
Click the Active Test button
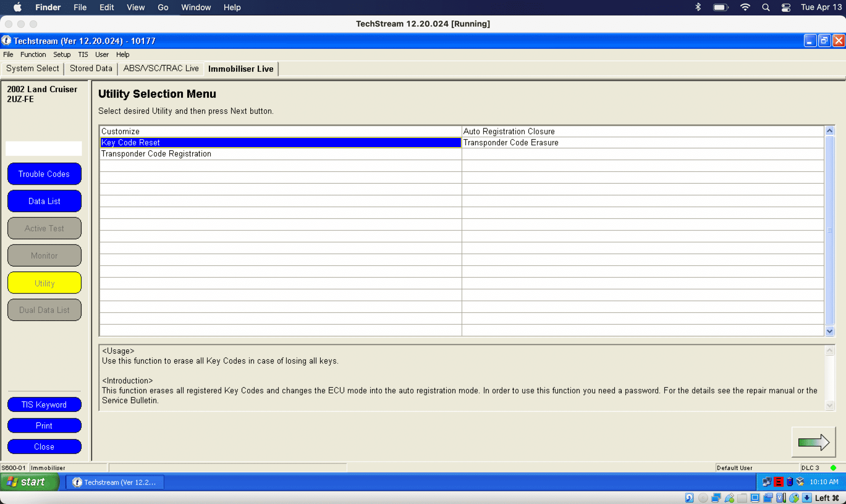(x=44, y=228)
